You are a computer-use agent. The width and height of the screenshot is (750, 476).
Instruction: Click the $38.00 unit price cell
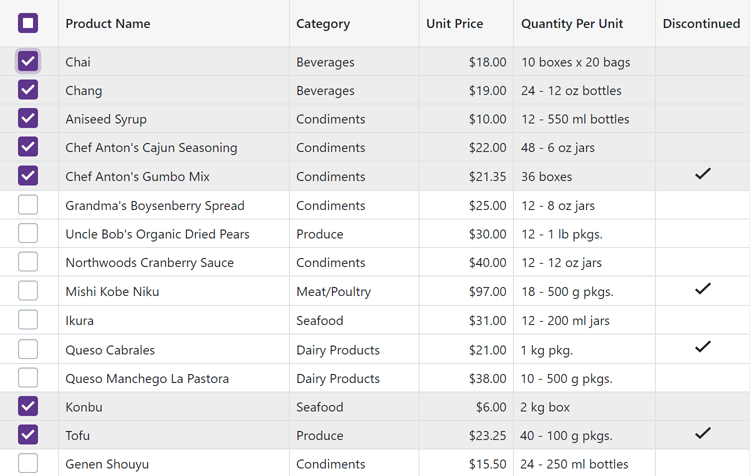click(x=487, y=379)
